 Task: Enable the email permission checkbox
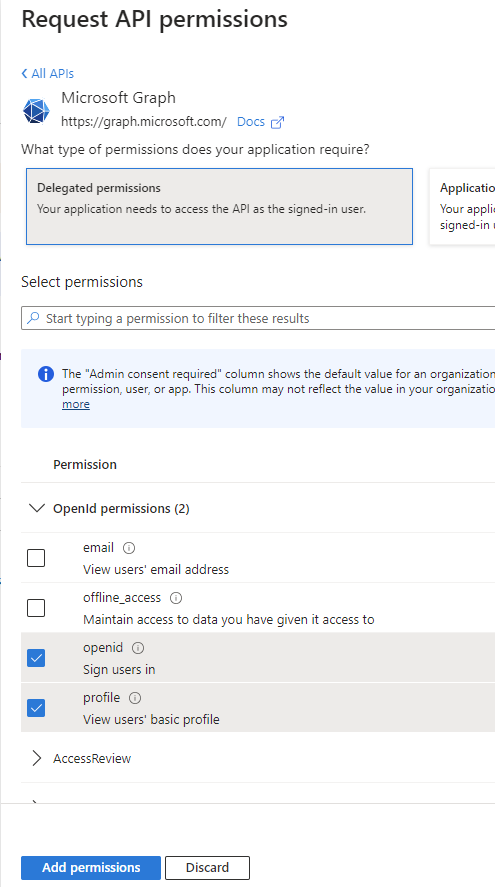[36, 558]
